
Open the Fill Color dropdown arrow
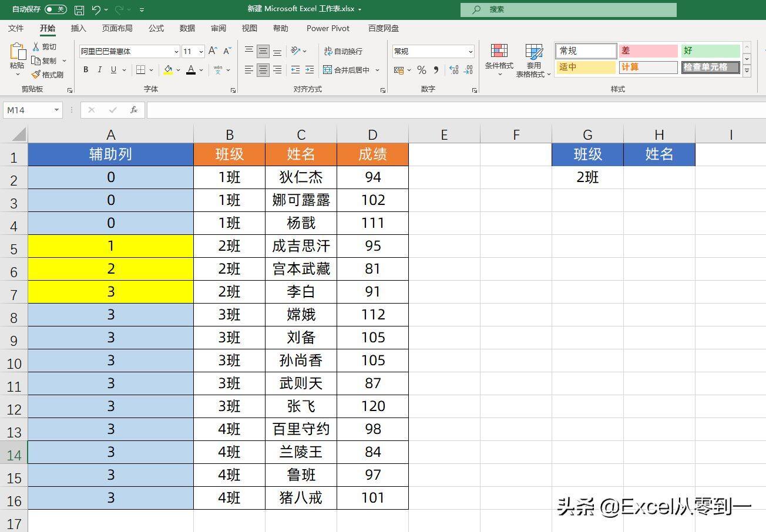pyautogui.click(x=177, y=70)
